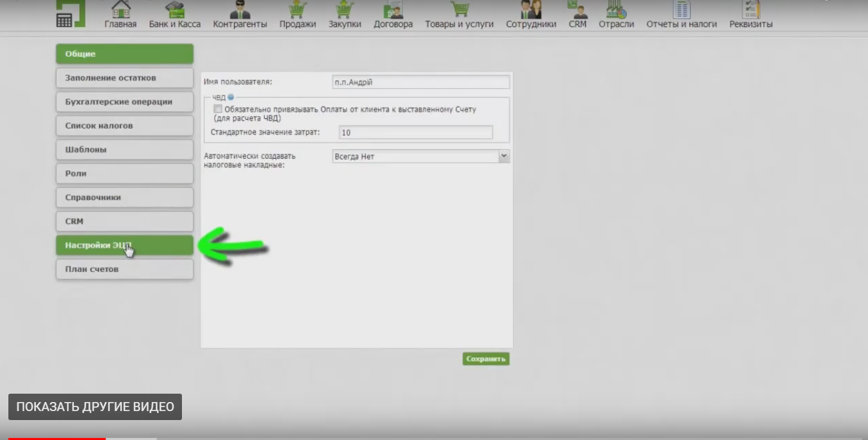Open the Роли section
Screen dimensions: 868x440
point(125,173)
